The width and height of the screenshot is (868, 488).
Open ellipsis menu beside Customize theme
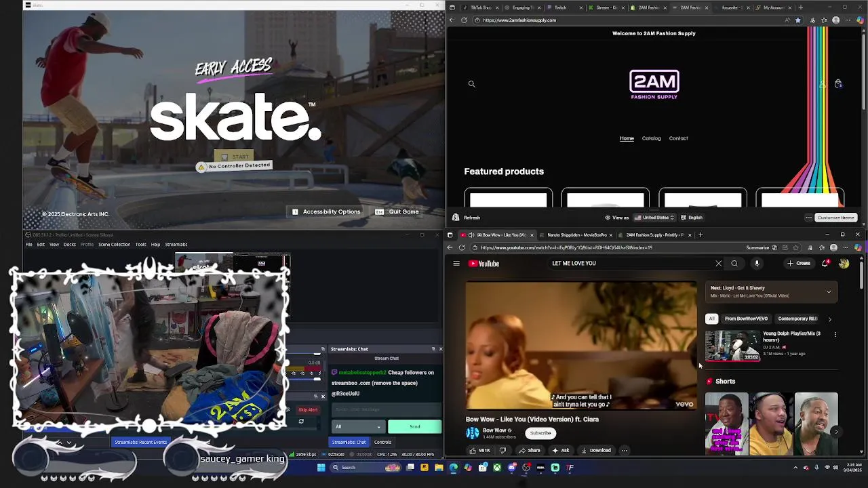click(808, 218)
